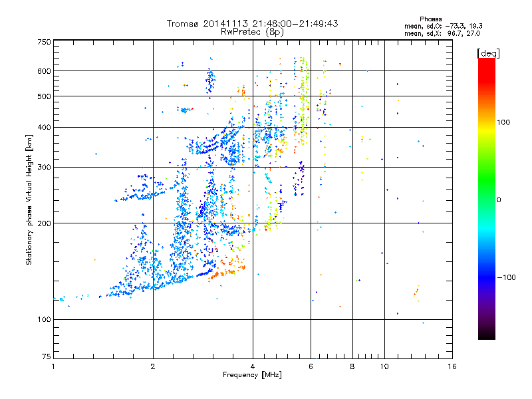Click the '[deg]' colorbar unit label

(488, 53)
